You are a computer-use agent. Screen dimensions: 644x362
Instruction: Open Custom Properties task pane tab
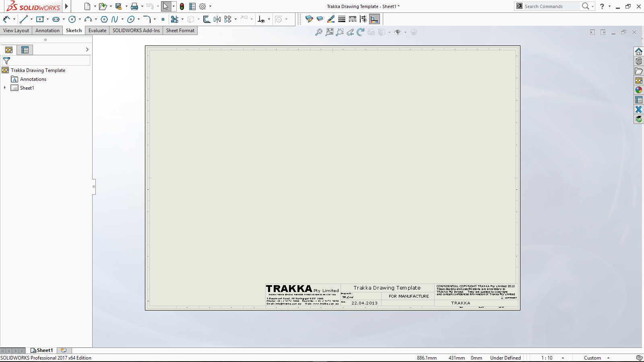pyautogui.click(x=639, y=100)
